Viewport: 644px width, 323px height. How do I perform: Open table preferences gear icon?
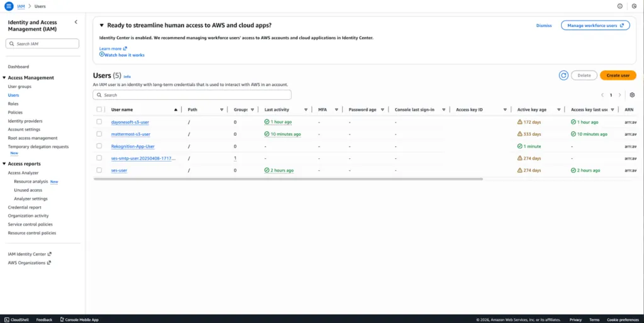tap(632, 95)
